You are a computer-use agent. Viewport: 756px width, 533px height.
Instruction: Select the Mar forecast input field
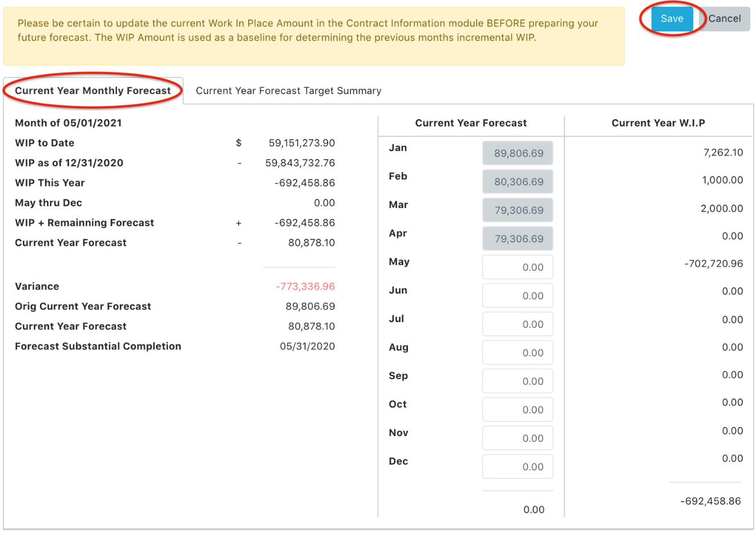tap(518, 210)
